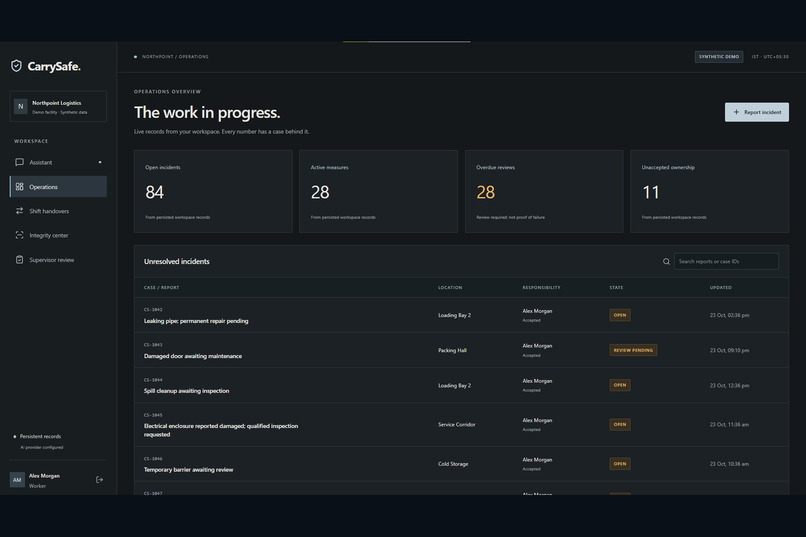Click the Persistent records status label
Screen dimensions: 806x537
click(x=40, y=436)
